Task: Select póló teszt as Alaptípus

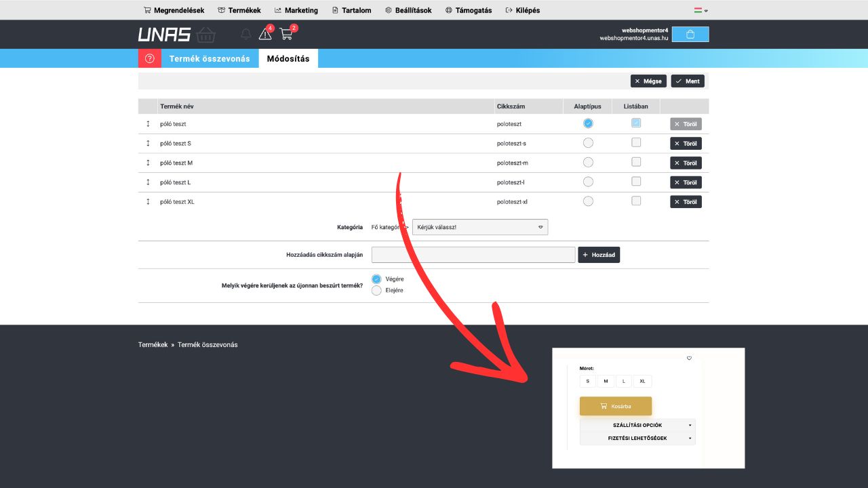Action: 588,123
